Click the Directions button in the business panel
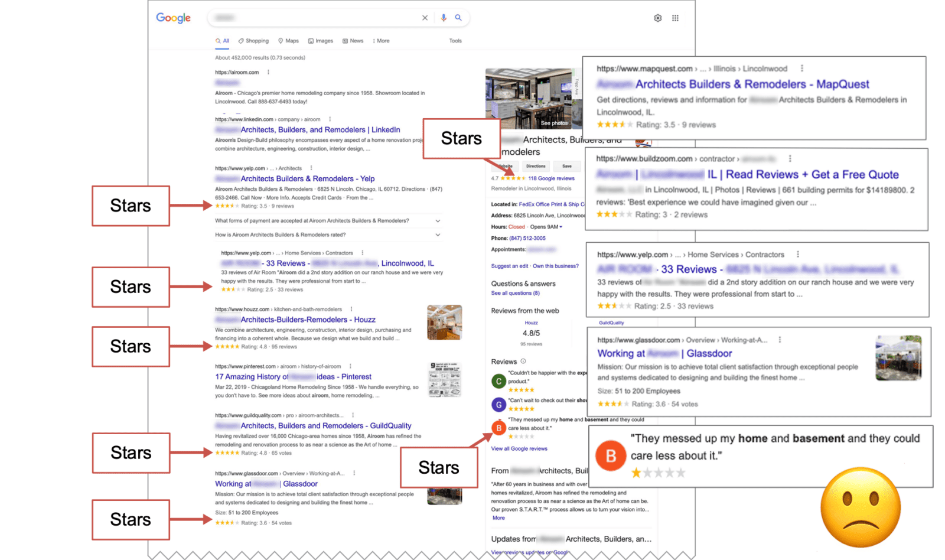 coord(536,167)
